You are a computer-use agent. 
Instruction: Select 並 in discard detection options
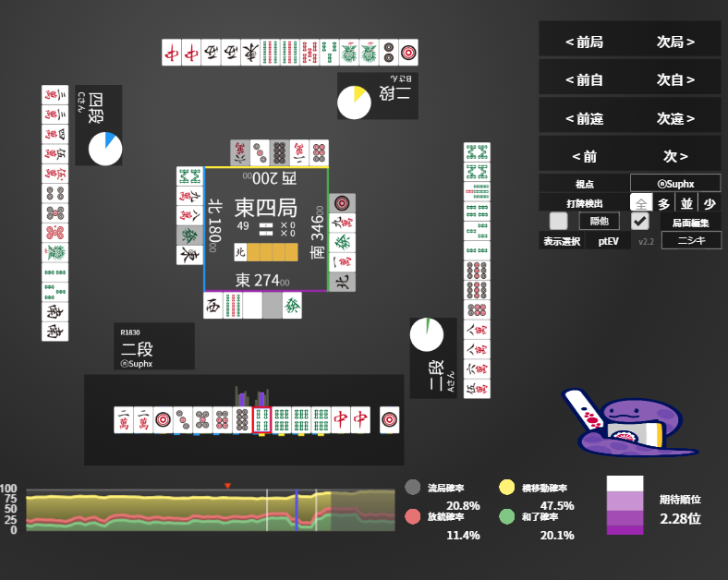(x=686, y=203)
